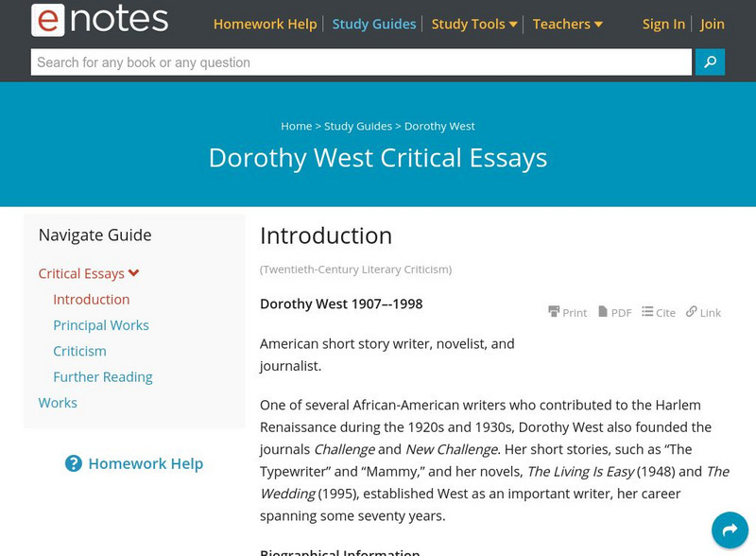Click the Print icon
Screen dimensions: 756x556
(x=554, y=311)
